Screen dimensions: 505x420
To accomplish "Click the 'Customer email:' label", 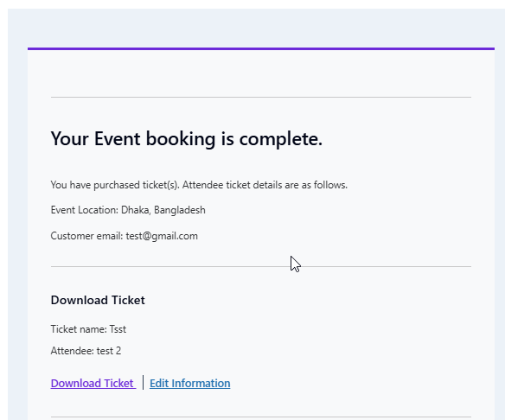I will 86,236.
